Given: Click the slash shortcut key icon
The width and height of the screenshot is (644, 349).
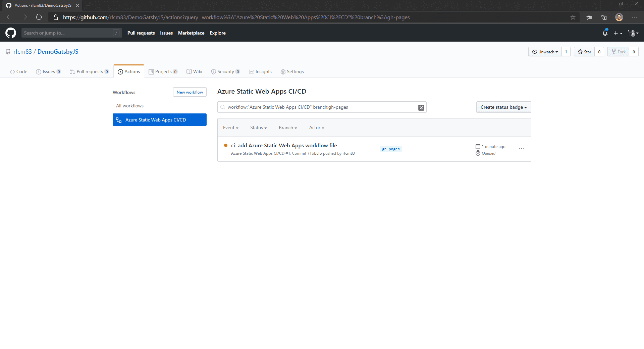Looking at the screenshot, I should click(x=116, y=33).
